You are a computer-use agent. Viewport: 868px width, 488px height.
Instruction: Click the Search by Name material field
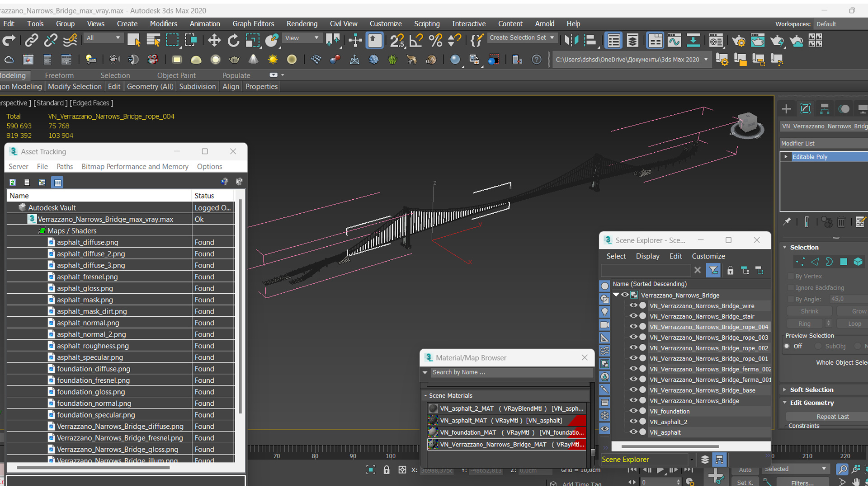click(x=511, y=372)
